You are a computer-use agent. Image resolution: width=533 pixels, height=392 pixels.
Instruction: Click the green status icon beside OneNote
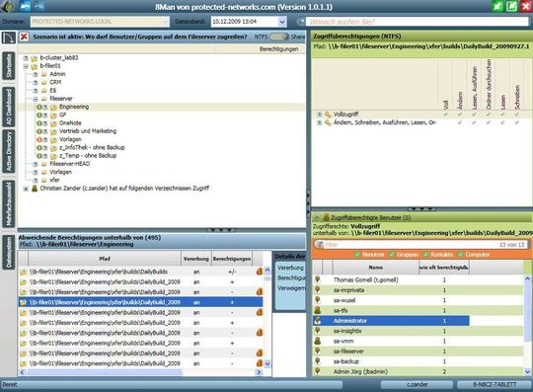click(x=39, y=123)
